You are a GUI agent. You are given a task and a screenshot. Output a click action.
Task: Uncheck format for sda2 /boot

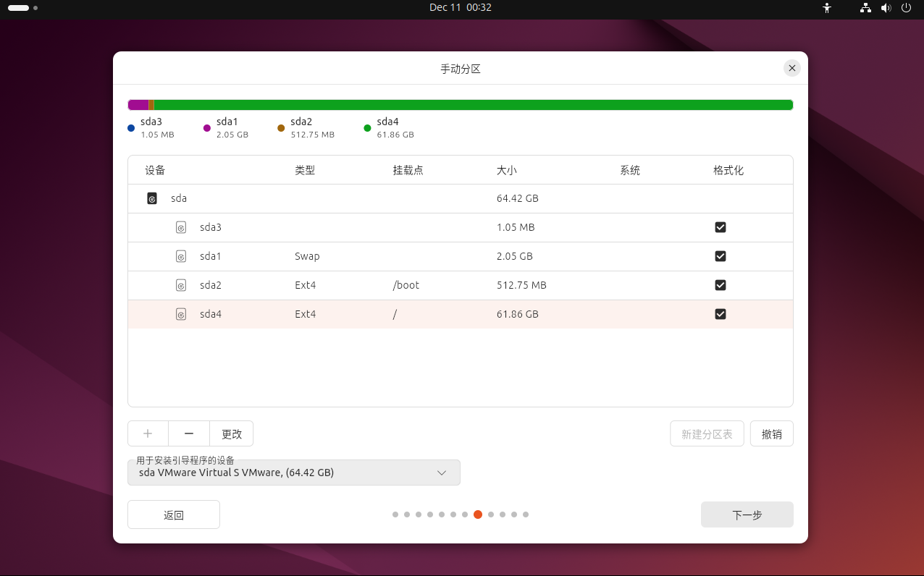click(721, 285)
